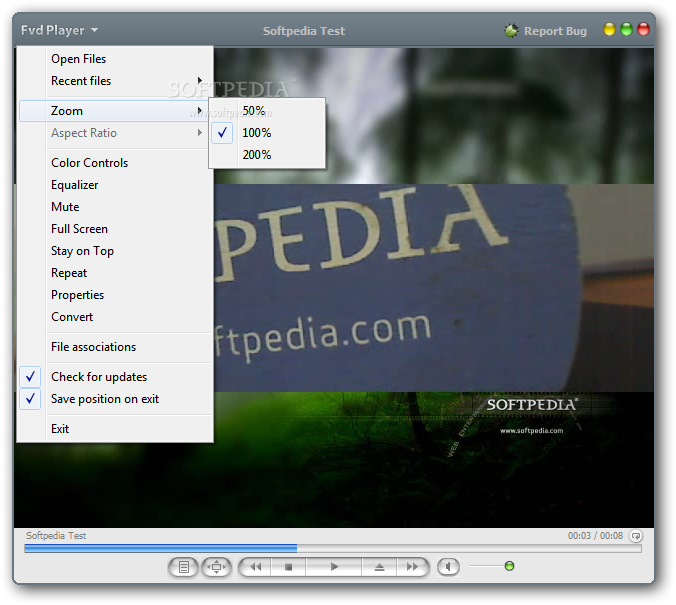Toggle mute via the speaker icon
Image resolution: width=676 pixels, height=605 pixels.
(x=448, y=567)
